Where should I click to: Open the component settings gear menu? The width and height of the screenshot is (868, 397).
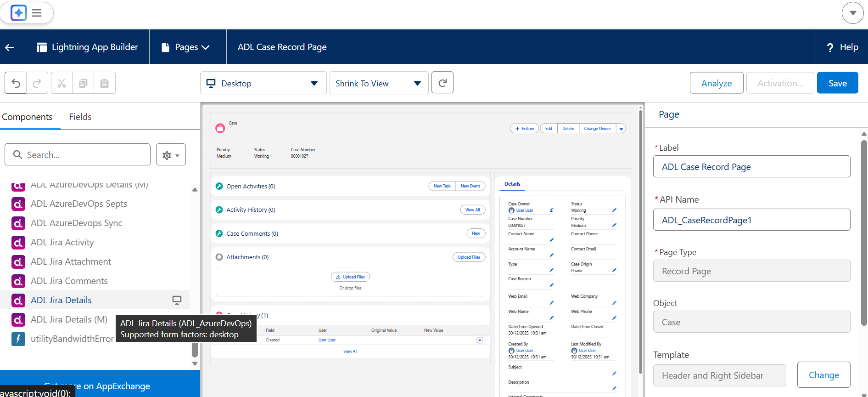171,155
